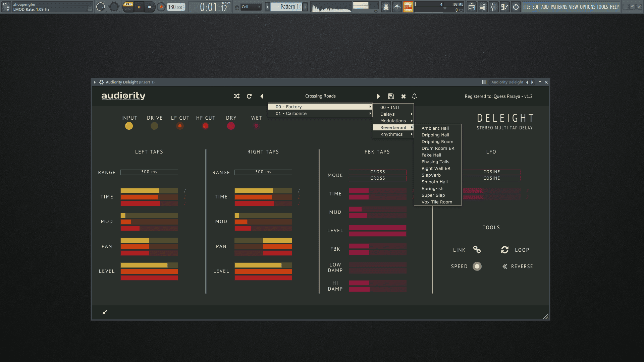
Task: Click the REVERSE double-chevron icon
Action: [x=505, y=266]
